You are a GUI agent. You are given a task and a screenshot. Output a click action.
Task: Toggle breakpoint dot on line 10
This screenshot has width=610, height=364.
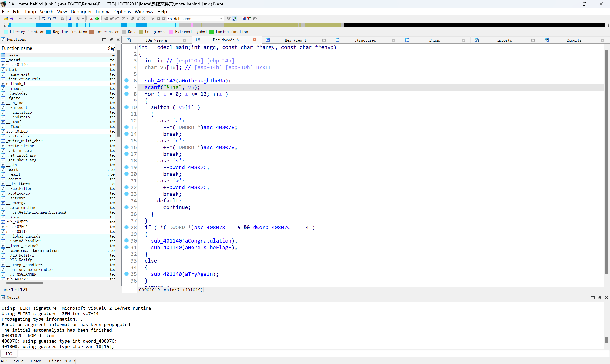click(x=127, y=107)
